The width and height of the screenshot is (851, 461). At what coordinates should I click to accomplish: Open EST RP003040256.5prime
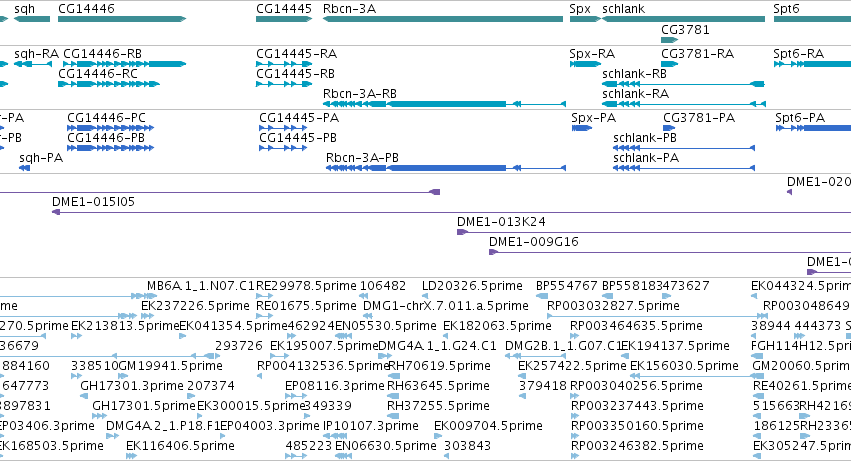coord(637,386)
